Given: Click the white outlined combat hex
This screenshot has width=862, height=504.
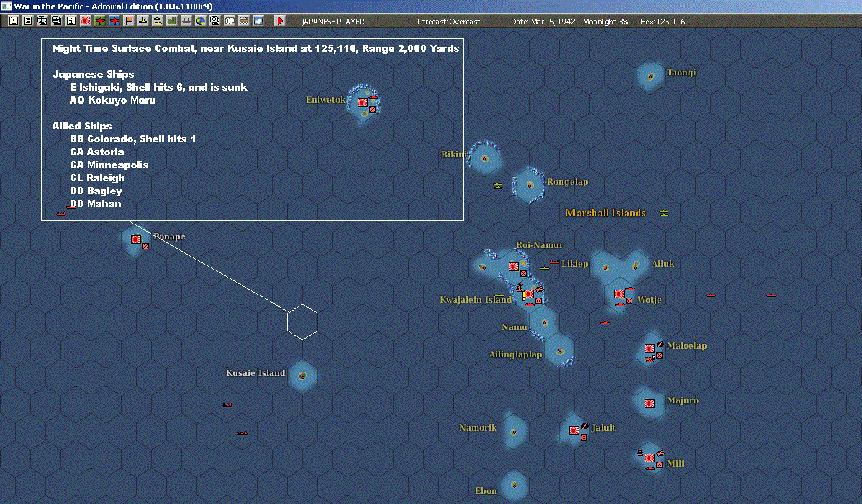Looking at the screenshot, I should [x=302, y=321].
